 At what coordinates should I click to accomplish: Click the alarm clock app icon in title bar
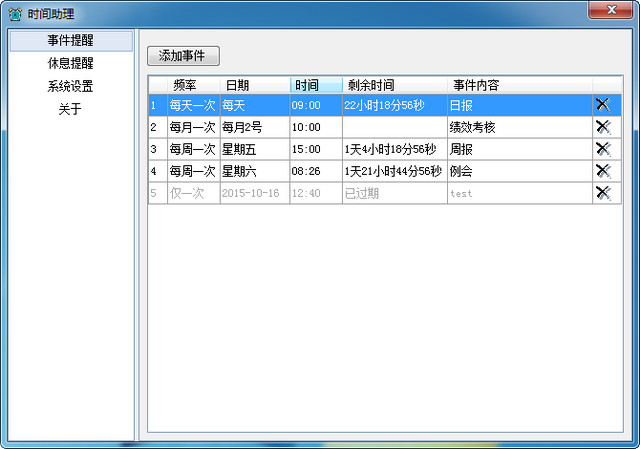point(15,14)
